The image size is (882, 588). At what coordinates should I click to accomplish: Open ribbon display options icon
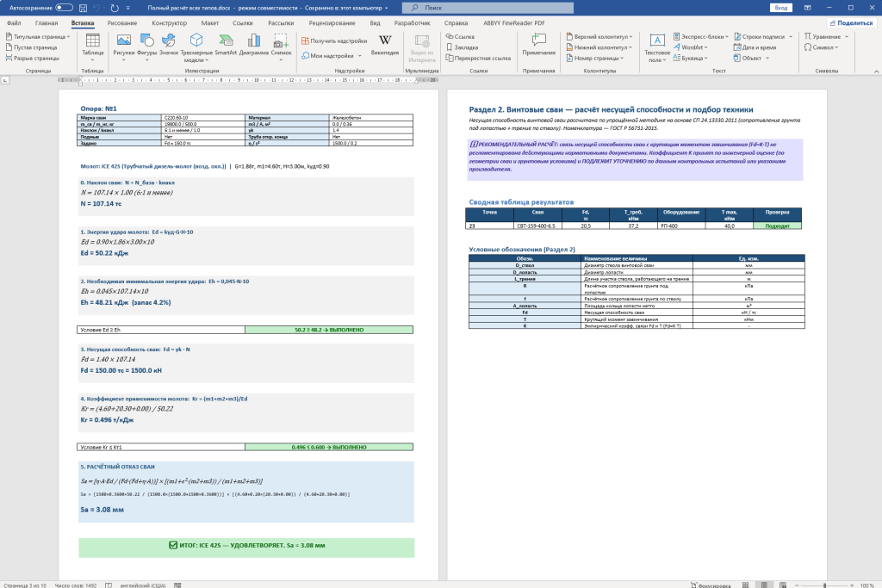coord(807,8)
